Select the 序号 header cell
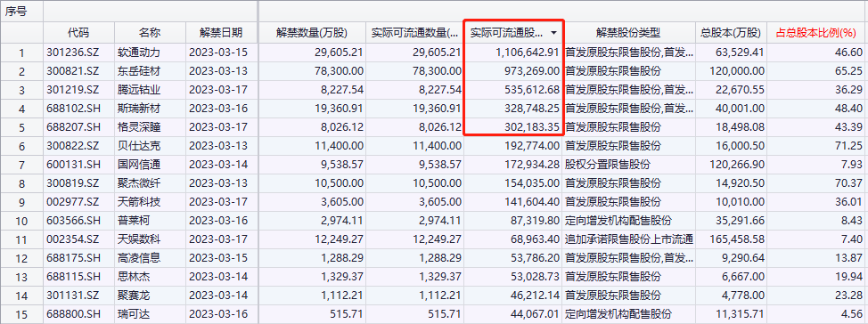The height and width of the screenshot is (324, 868). click(16, 12)
